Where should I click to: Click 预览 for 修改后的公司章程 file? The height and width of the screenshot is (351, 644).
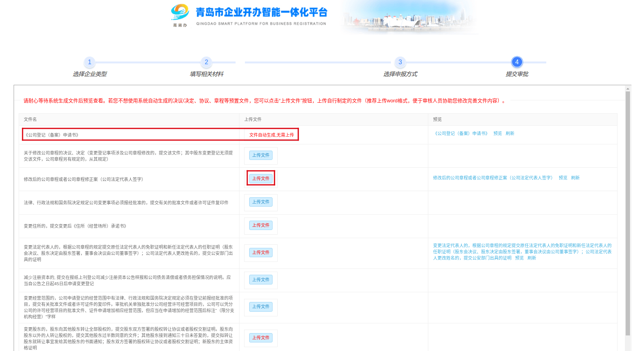click(563, 178)
